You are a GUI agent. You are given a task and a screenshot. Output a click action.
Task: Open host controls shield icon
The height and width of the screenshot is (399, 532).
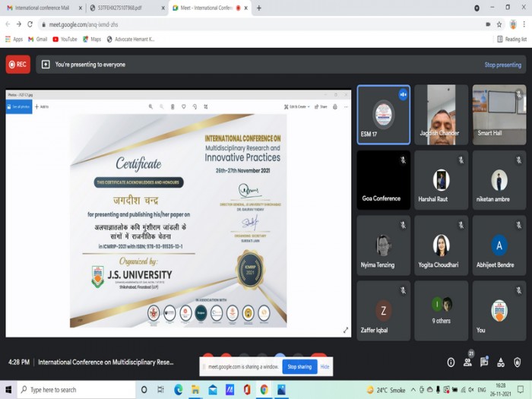point(517,363)
